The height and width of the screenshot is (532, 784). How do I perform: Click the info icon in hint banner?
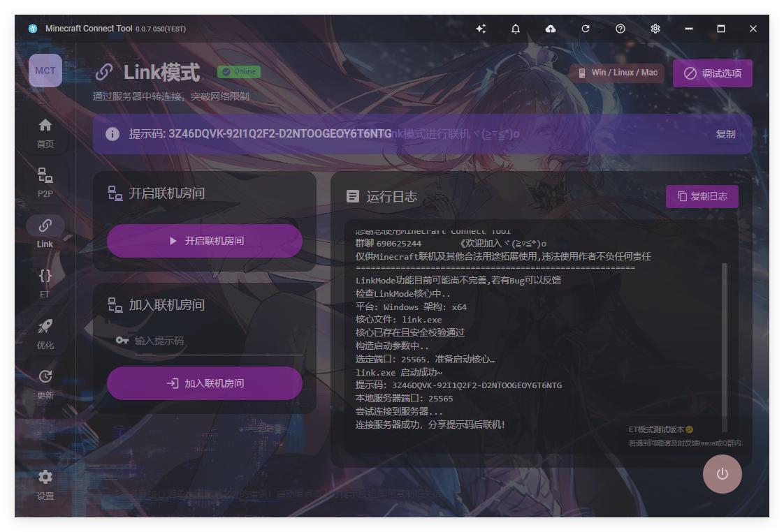[112, 134]
